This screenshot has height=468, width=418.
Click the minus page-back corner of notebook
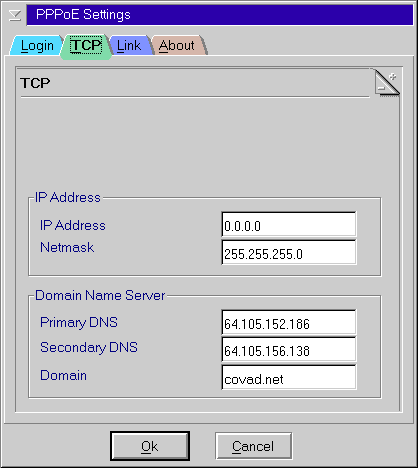[x=381, y=88]
